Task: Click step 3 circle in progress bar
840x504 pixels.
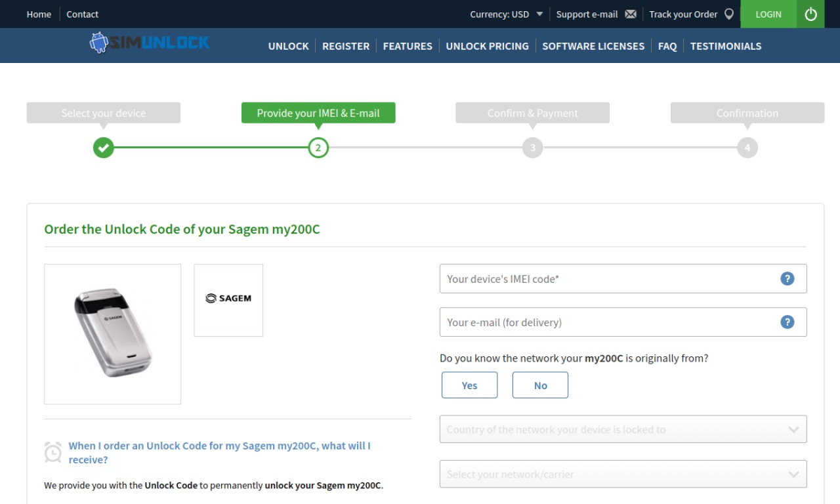Action: 533,148
